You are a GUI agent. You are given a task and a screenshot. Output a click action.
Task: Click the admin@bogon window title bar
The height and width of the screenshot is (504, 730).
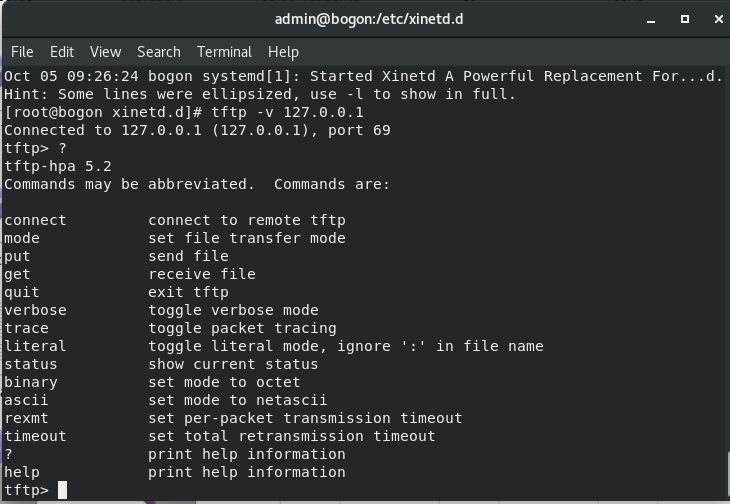(x=369, y=19)
